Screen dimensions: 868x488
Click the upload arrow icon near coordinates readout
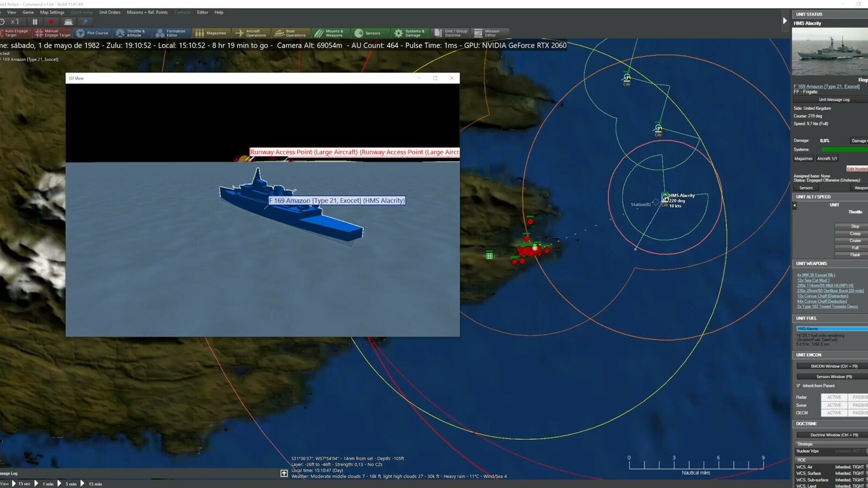284,473
